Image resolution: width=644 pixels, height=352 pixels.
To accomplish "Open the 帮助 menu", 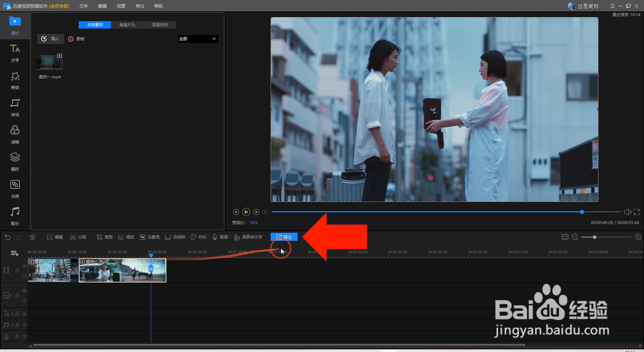I will point(159,6).
